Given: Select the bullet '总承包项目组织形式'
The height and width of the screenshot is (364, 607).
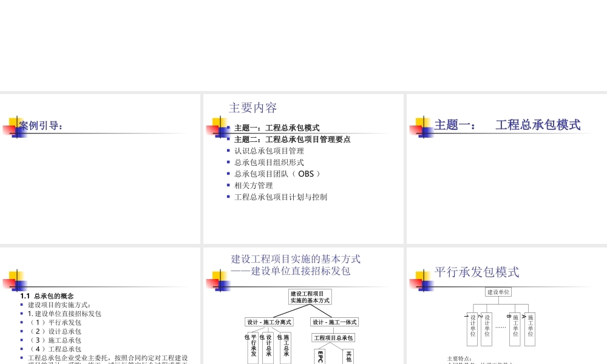Looking at the screenshot, I should click(x=269, y=163).
